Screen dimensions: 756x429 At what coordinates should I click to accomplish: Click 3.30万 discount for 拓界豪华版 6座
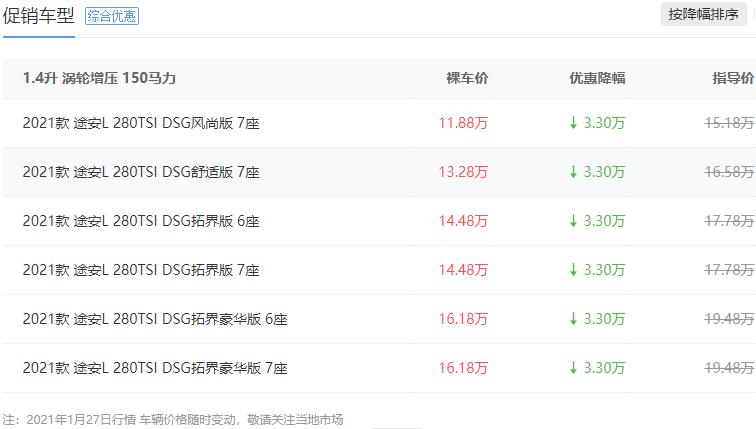coord(597,319)
